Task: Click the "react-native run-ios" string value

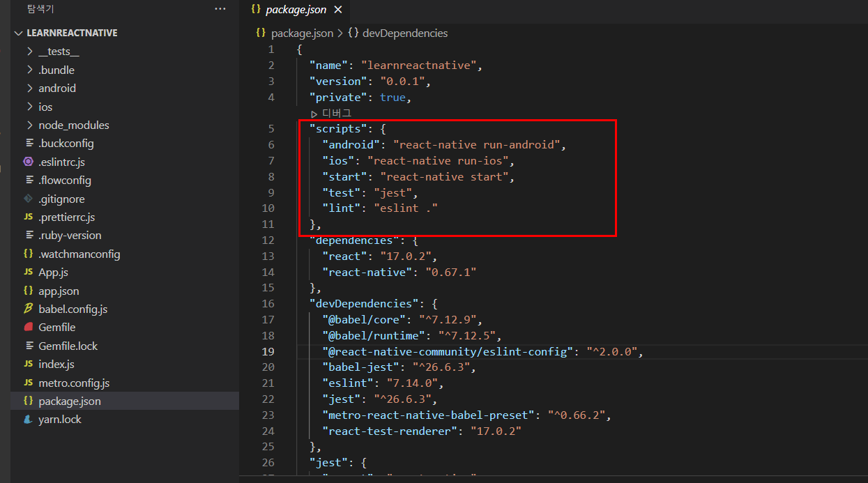Action: pos(439,161)
